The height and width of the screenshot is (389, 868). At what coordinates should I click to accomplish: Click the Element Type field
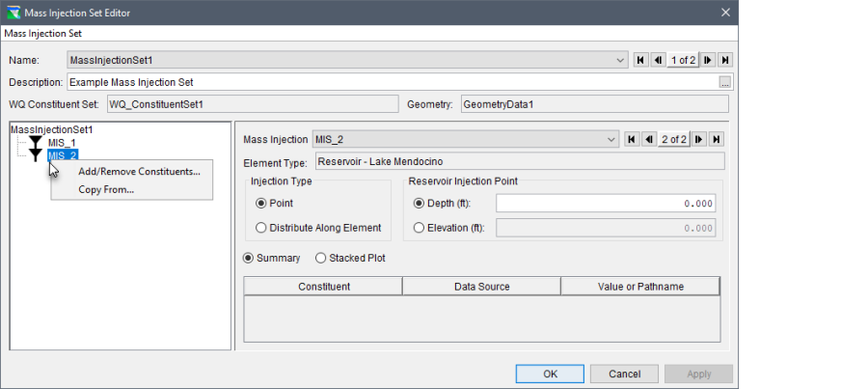tap(520, 161)
